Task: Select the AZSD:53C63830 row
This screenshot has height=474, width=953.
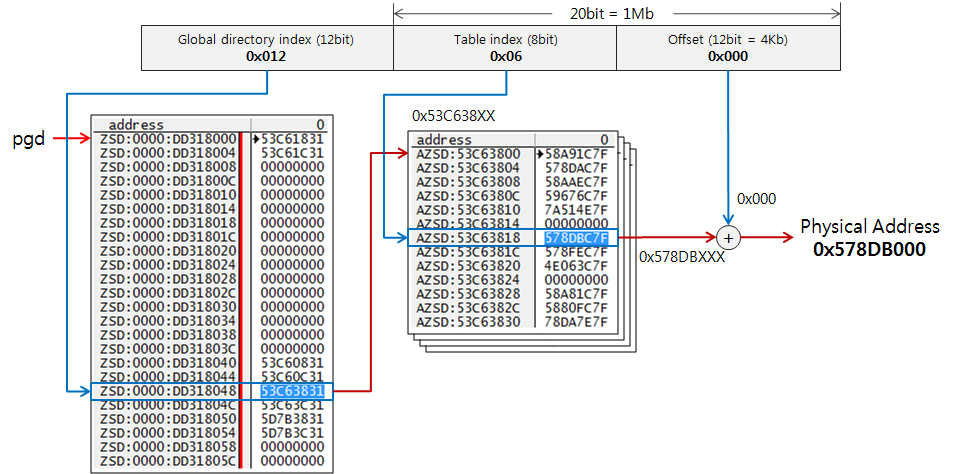Action: (x=470, y=322)
